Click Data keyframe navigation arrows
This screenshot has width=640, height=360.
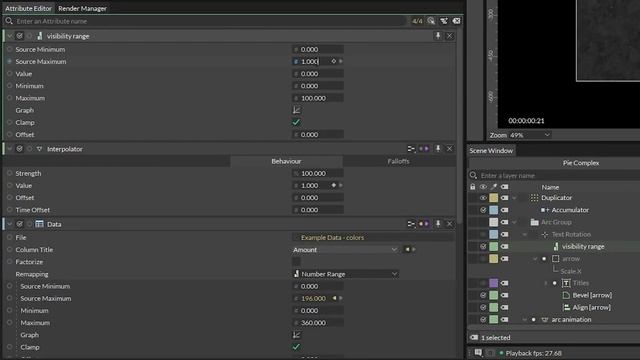click(x=424, y=224)
